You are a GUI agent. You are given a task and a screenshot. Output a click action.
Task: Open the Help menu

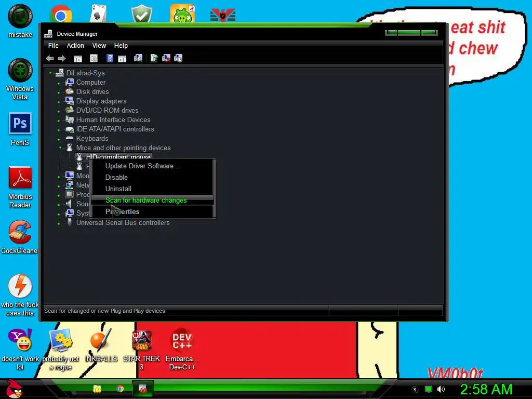pos(121,46)
